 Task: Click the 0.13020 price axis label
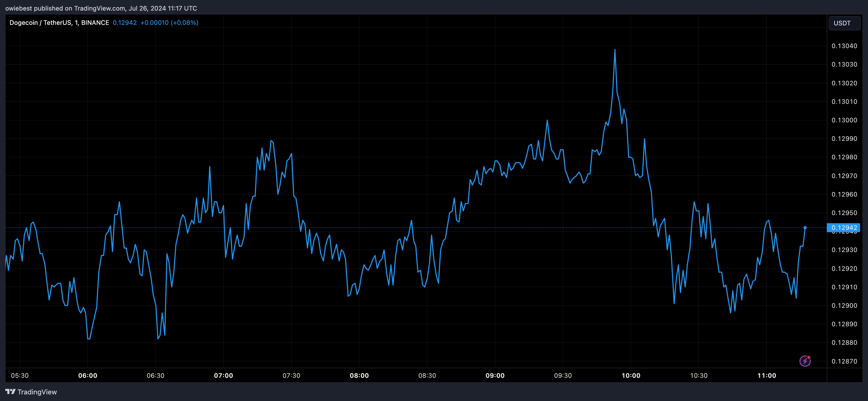[x=844, y=83]
